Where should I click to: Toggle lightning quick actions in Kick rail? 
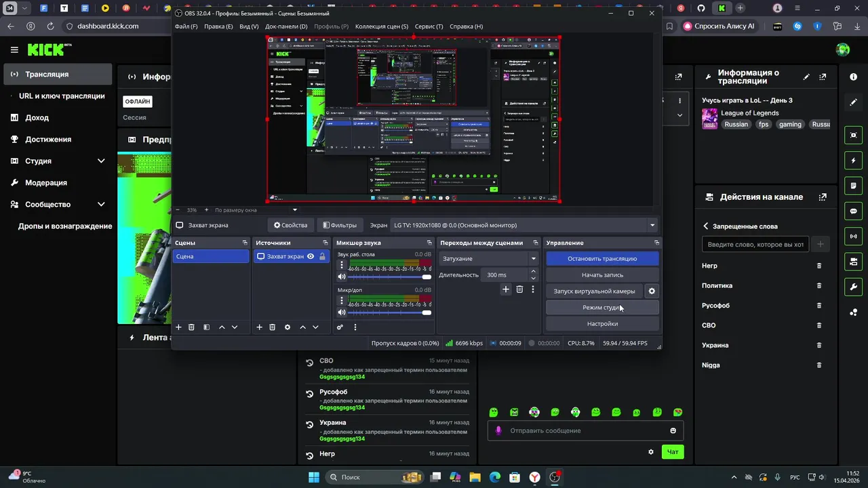[x=853, y=161]
